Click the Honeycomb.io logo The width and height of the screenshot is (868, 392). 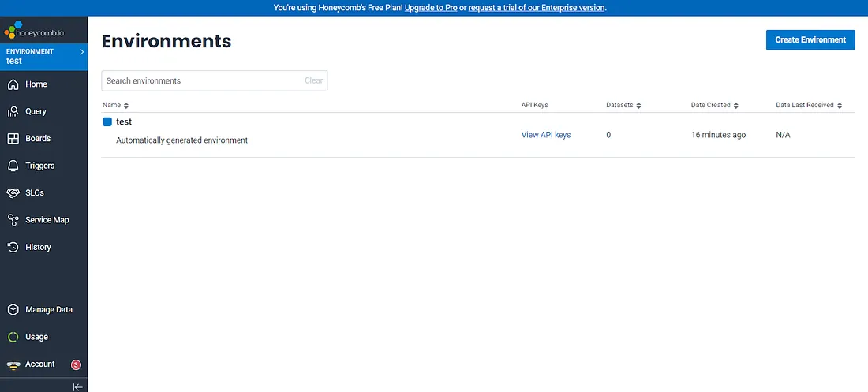point(36,32)
